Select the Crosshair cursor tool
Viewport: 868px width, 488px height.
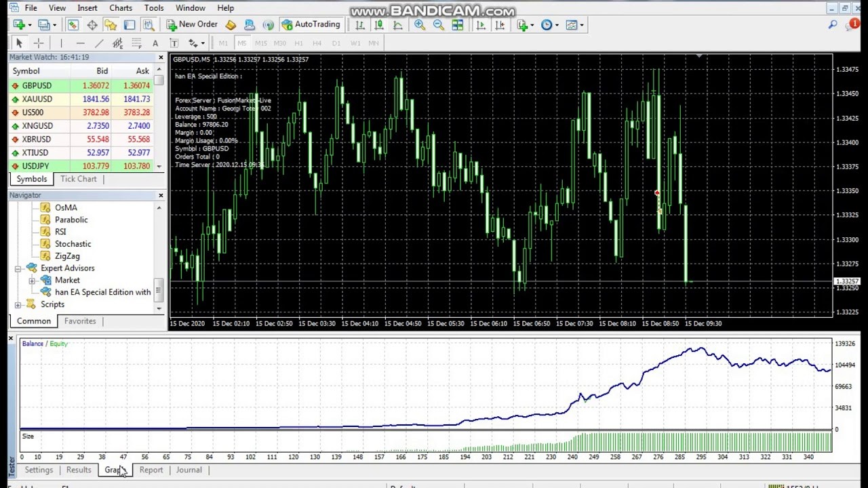(38, 43)
